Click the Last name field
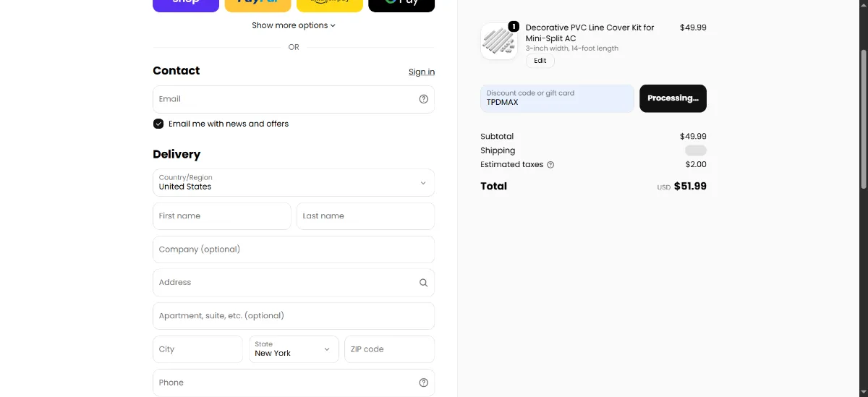This screenshot has height=397, width=868. (365, 216)
